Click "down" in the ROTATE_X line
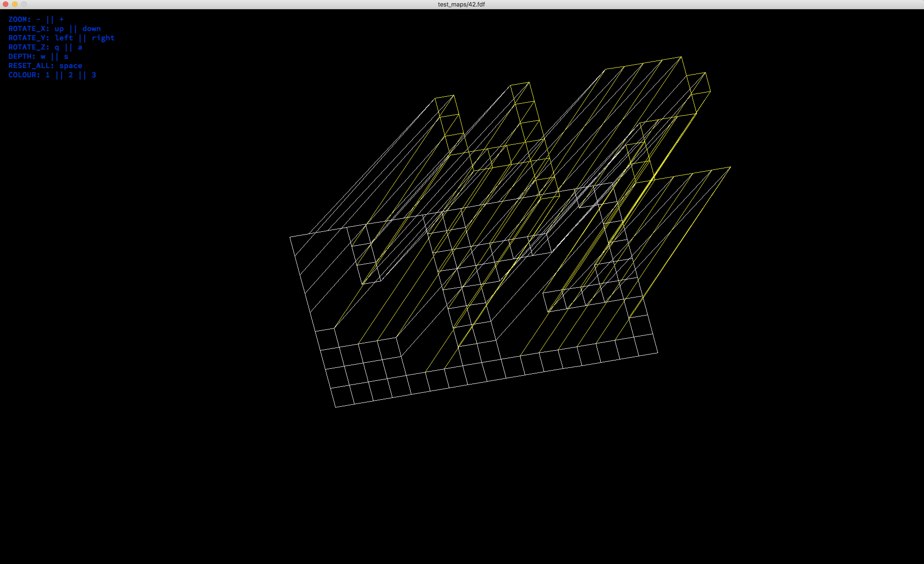The width and height of the screenshot is (924, 564). click(x=92, y=28)
